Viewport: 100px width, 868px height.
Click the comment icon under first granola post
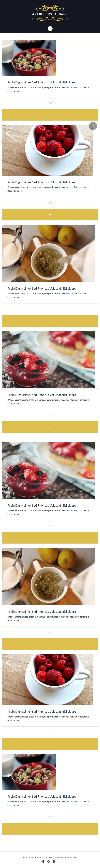coord(50,103)
